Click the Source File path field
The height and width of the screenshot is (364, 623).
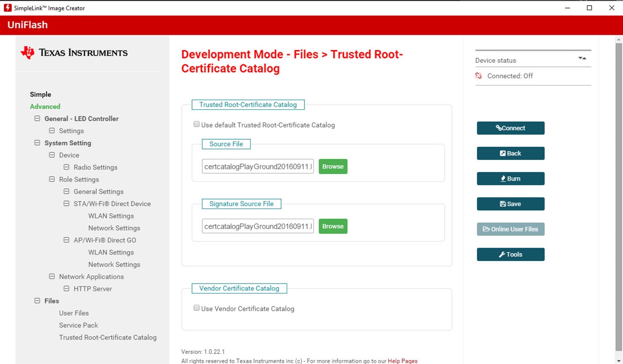tap(258, 167)
